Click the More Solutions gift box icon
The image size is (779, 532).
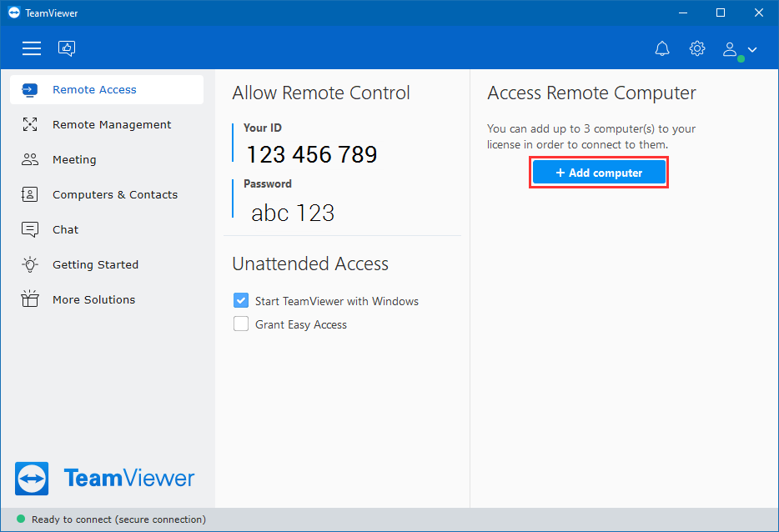pyautogui.click(x=30, y=299)
